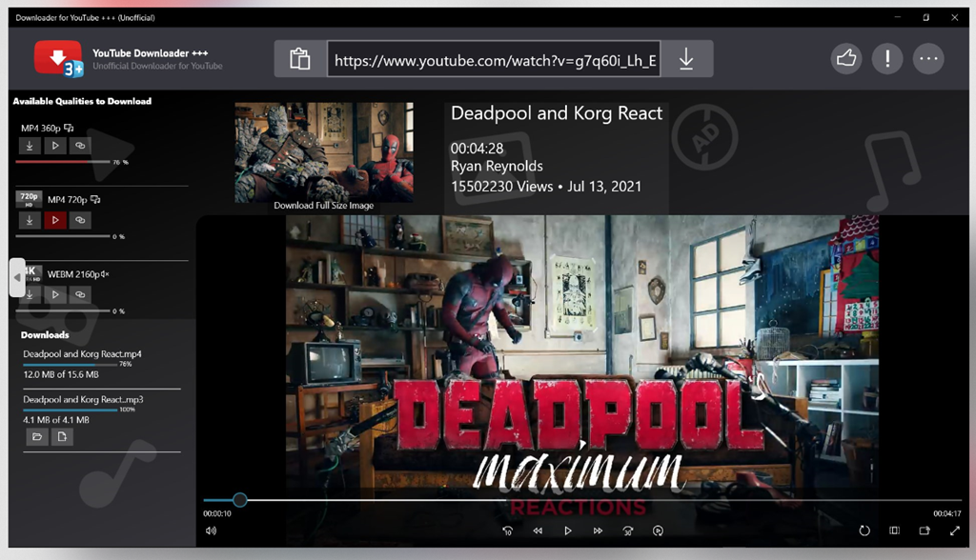Fast forward the video

coord(598,530)
